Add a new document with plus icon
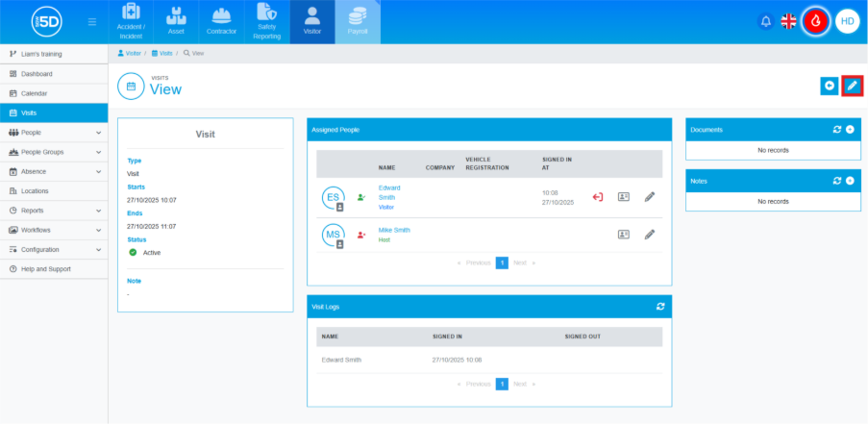The height and width of the screenshot is (424, 868). point(850,129)
